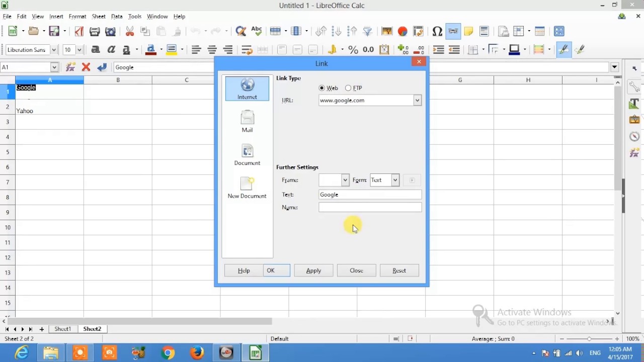Insert image using the picture icon
644x362 pixels.
[x=387, y=31]
